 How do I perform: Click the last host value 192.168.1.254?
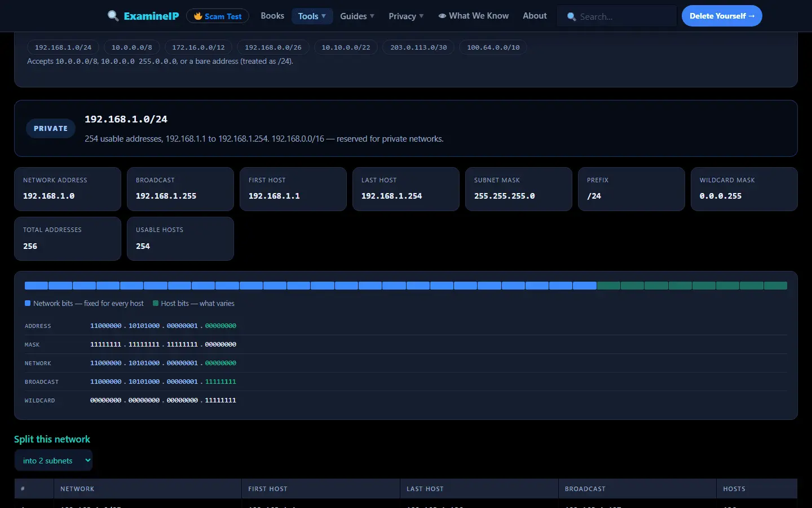(x=391, y=196)
